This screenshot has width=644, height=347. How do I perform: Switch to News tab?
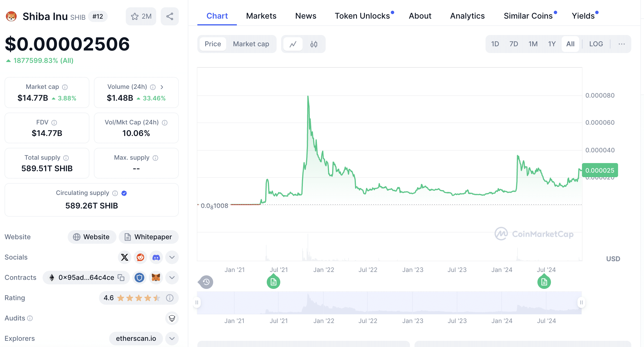(x=306, y=16)
